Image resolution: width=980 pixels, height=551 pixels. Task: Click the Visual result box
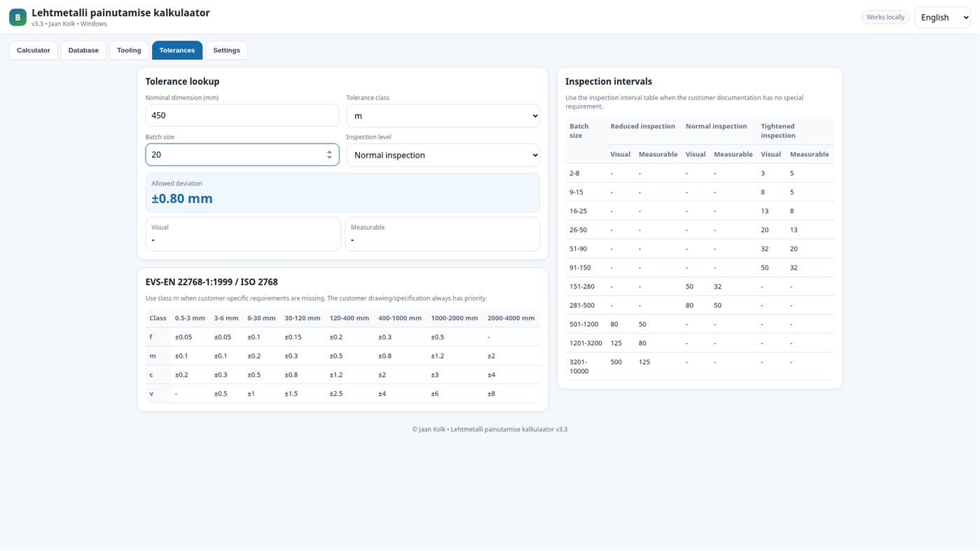point(243,234)
